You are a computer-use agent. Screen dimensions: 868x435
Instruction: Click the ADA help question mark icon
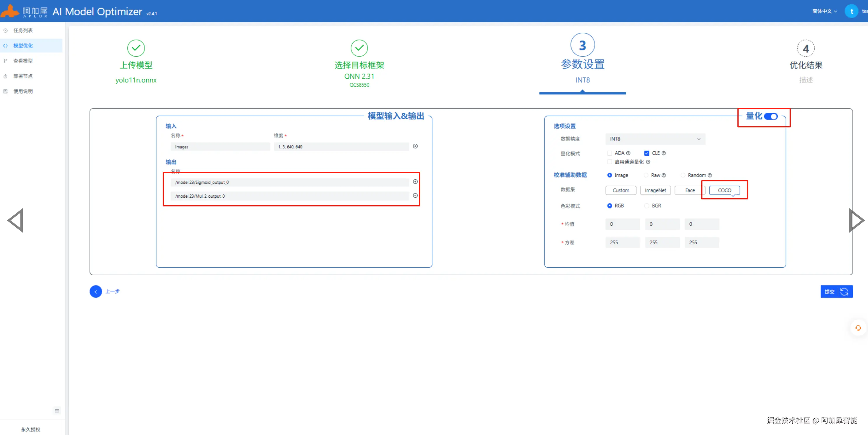(x=628, y=153)
